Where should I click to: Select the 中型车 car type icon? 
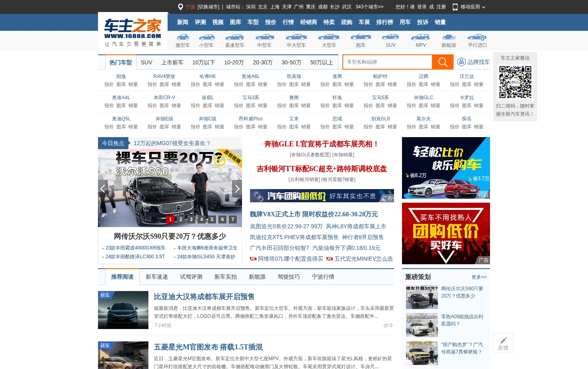[264, 37]
